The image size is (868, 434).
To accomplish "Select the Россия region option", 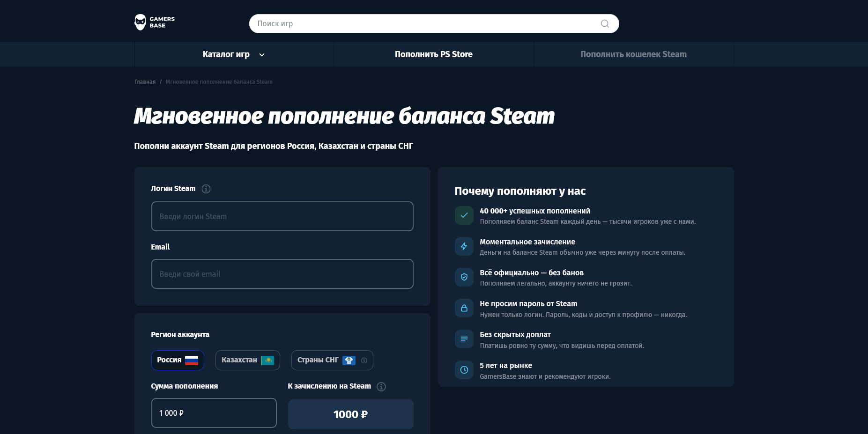I will click(178, 360).
